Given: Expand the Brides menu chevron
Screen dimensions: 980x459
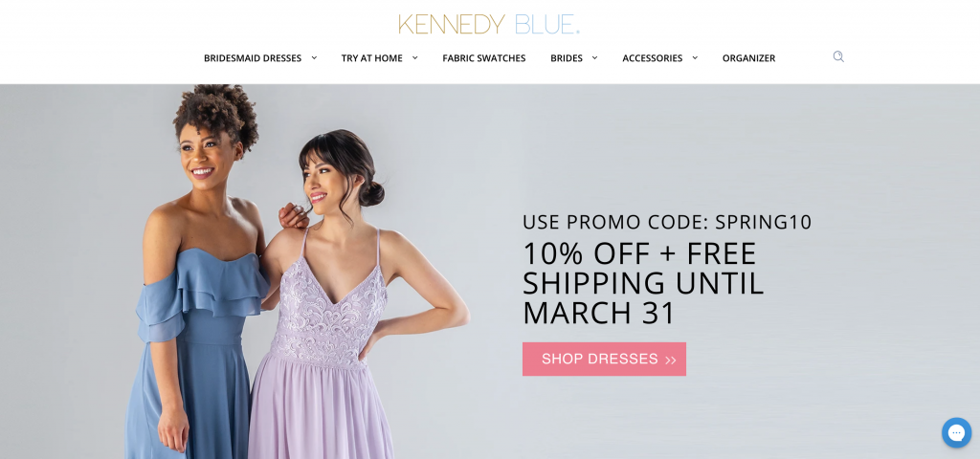Looking at the screenshot, I should tap(594, 57).
